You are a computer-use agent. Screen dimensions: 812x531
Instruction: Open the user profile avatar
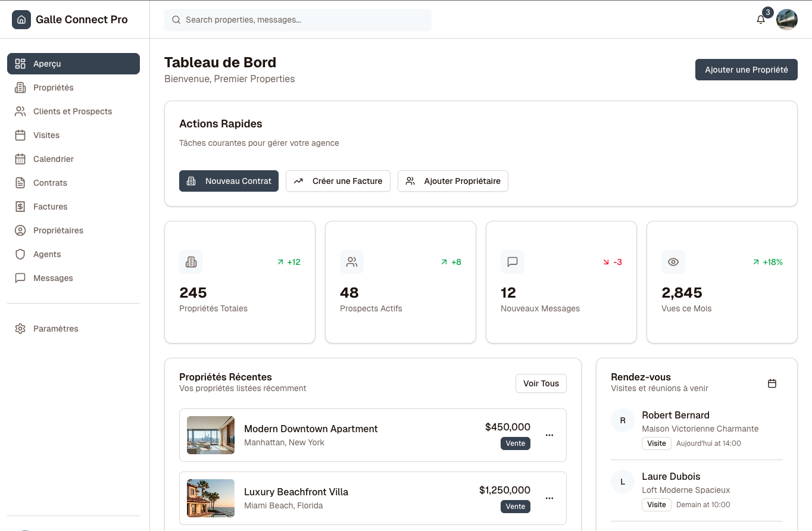pos(787,20)
